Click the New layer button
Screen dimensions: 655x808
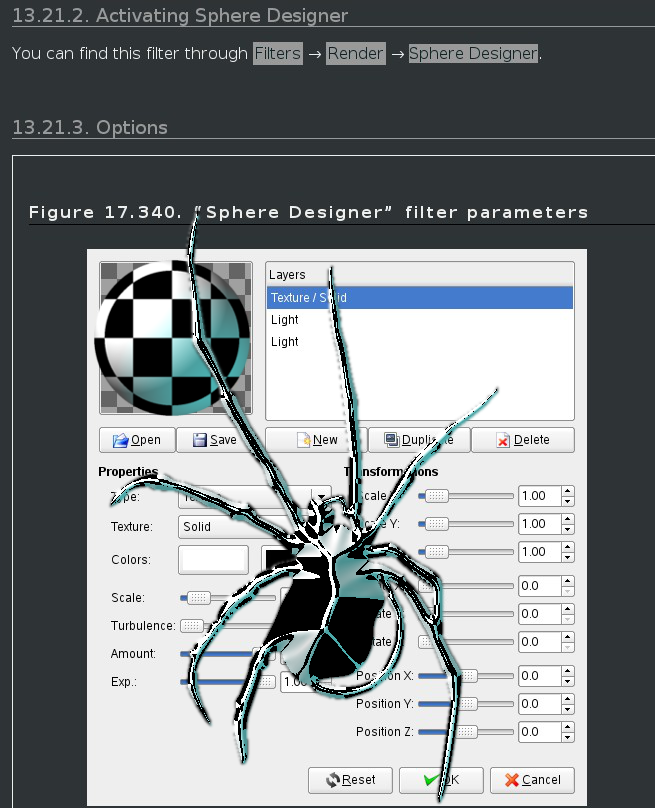point(316,440)
